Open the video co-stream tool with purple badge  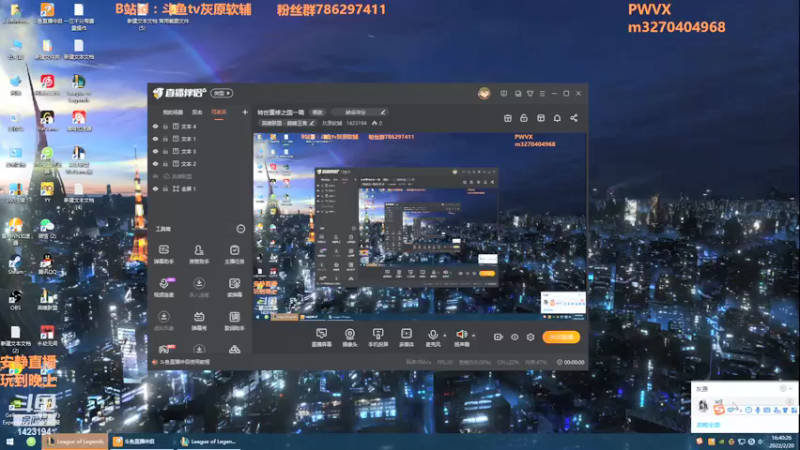click(164, 287)
